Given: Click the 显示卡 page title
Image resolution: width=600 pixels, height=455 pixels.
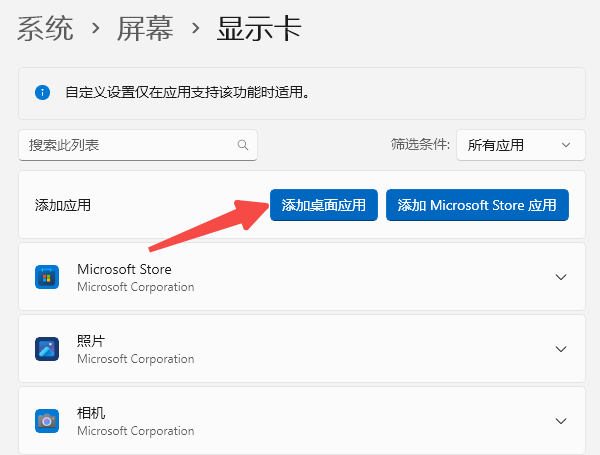Looking at the screenshot, I should pos(259,29).
